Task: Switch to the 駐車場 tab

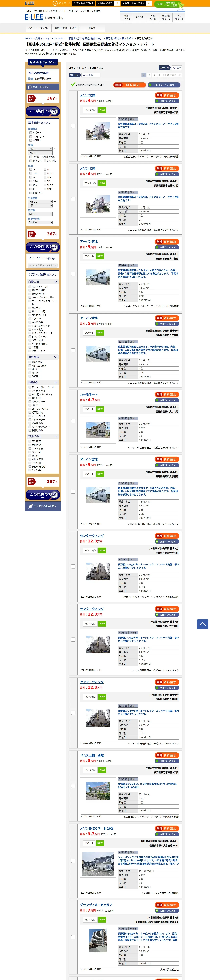Action: (x=92, y=28)
